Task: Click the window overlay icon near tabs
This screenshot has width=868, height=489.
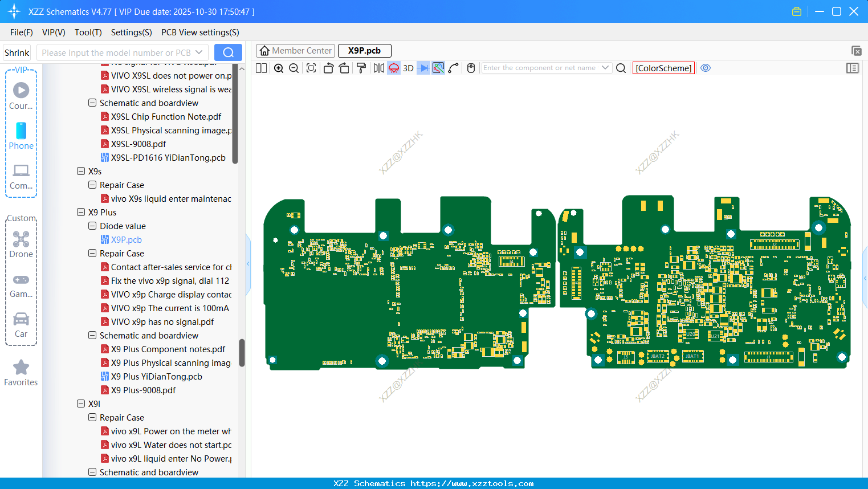Action: tap(856, 51)
